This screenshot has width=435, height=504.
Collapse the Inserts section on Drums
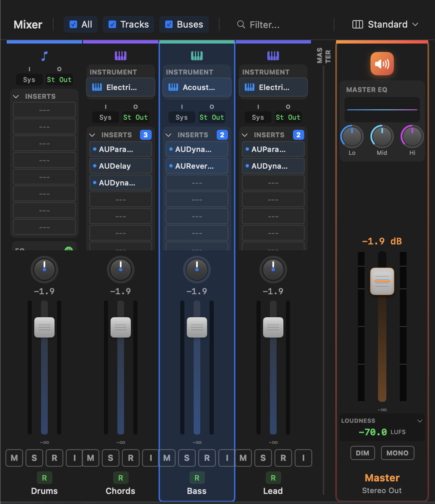click(16, 96)
